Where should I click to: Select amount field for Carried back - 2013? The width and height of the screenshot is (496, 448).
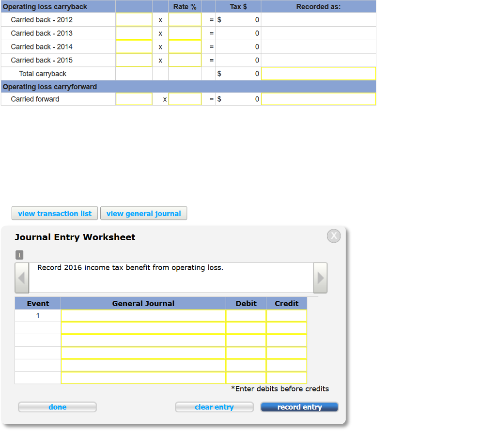tap(134, 33)
